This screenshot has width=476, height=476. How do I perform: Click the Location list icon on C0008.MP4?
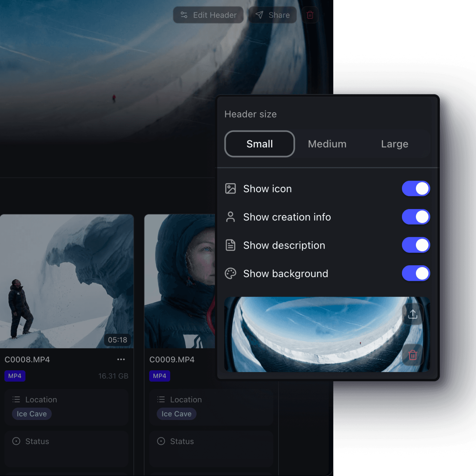pyautogui.click(x=16, y=399)
